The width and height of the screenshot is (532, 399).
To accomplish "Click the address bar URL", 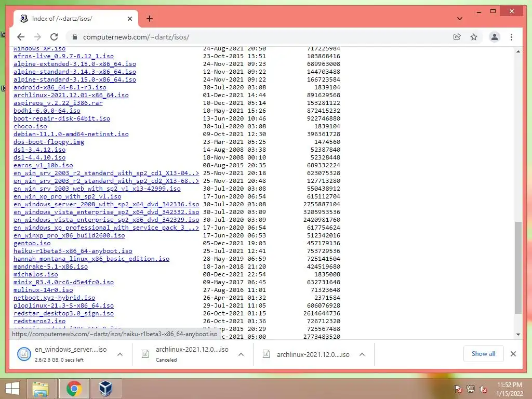I will pyautogui.click(x=136, y=37).
